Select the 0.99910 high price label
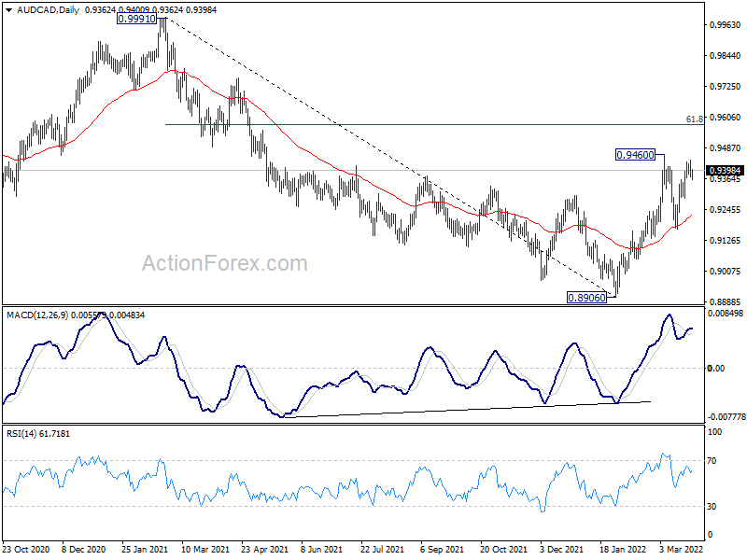The width and height of the screenshot is (747, 560). pos(136,19)
